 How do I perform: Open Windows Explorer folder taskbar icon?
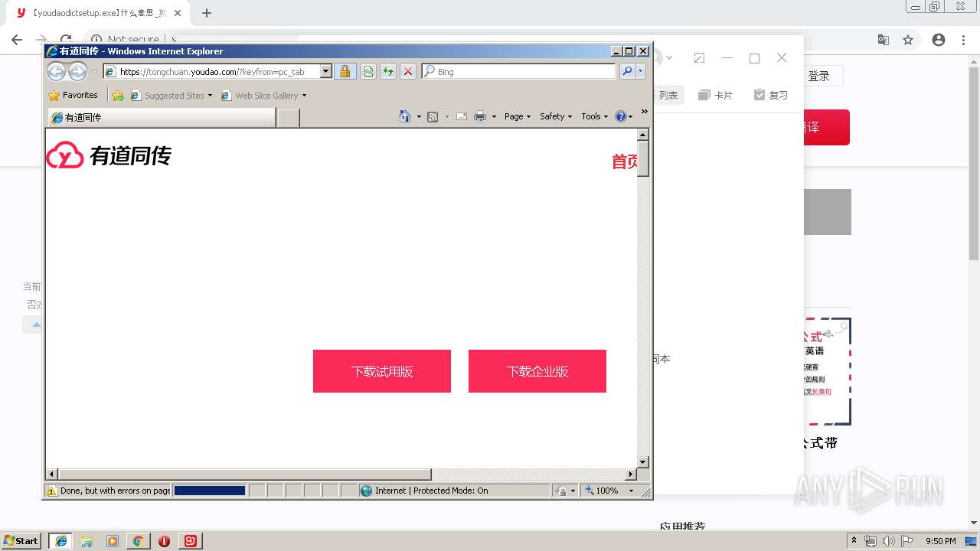pos(87,541)
